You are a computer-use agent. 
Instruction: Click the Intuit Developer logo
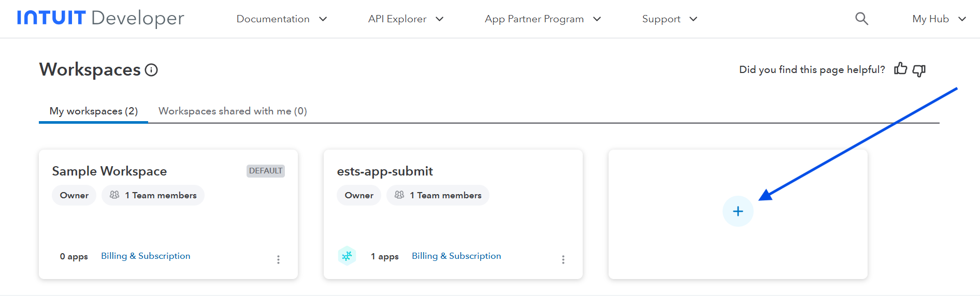click(100, 18)
